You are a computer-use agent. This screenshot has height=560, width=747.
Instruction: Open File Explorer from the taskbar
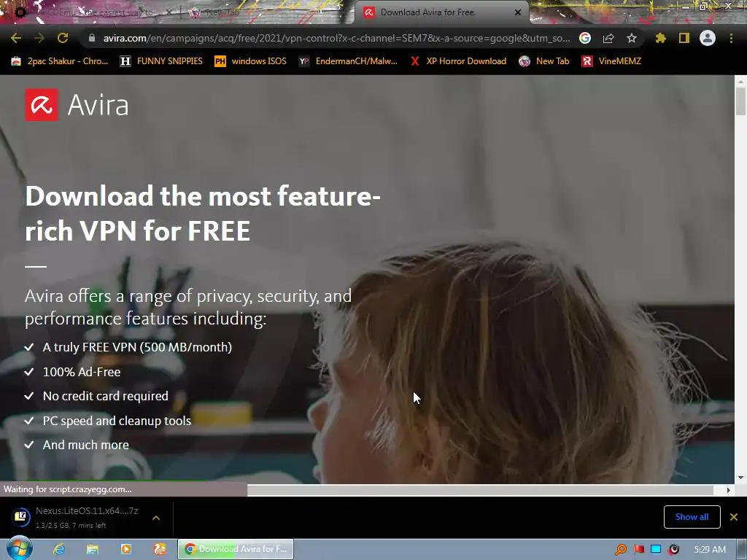pos(93,549)
